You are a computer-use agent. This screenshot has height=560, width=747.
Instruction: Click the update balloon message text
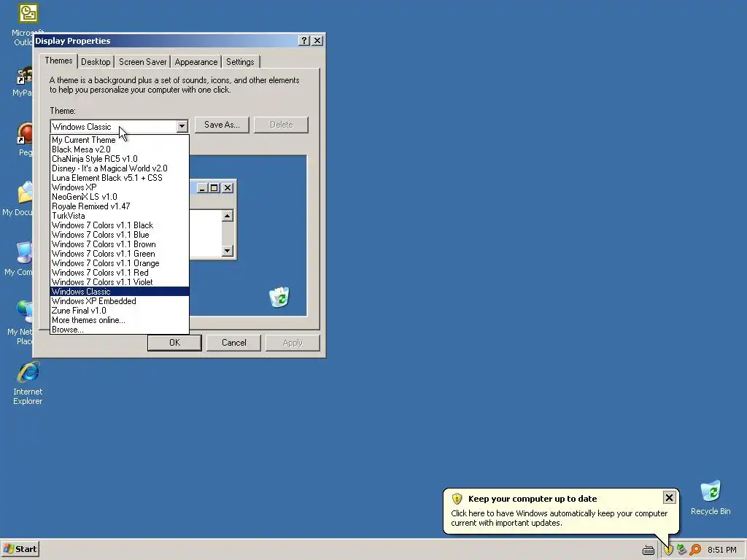pyautogui.click(x=560, y=518)
